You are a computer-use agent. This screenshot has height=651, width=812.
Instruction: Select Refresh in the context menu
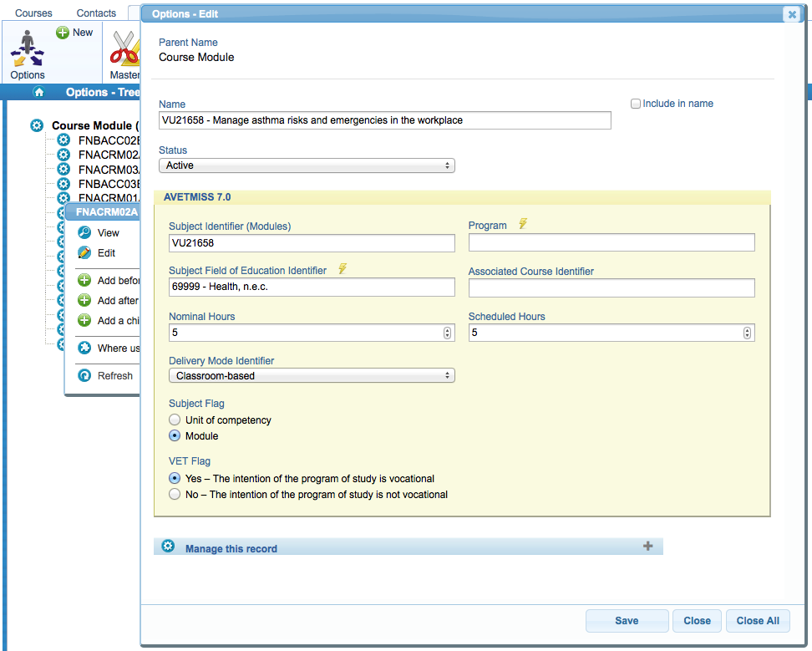[114, 376]
